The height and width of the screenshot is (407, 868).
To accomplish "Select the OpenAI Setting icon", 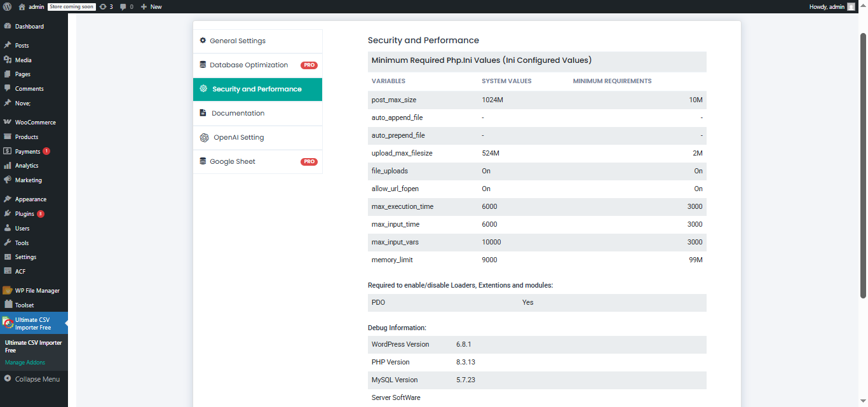I will (204, 137).
